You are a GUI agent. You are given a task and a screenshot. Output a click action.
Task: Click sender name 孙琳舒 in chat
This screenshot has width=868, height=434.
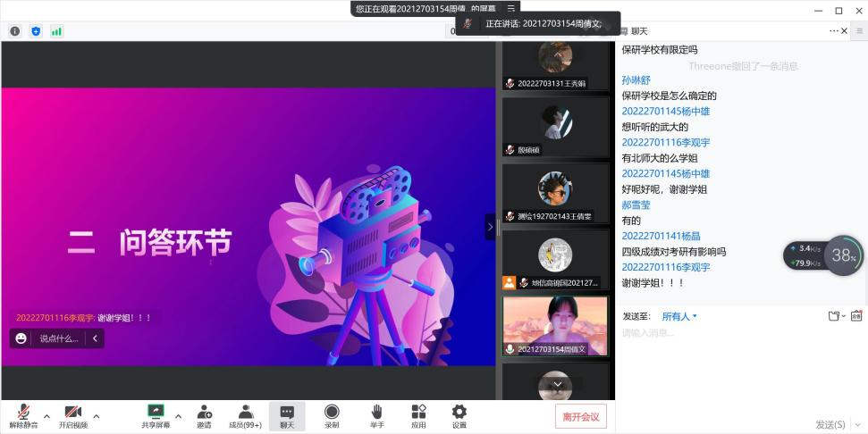point(636,80)
